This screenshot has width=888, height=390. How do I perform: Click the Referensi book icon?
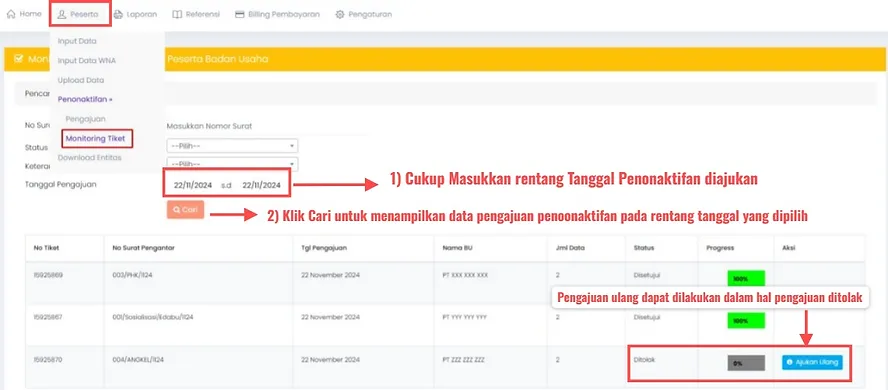coord(177,14)
